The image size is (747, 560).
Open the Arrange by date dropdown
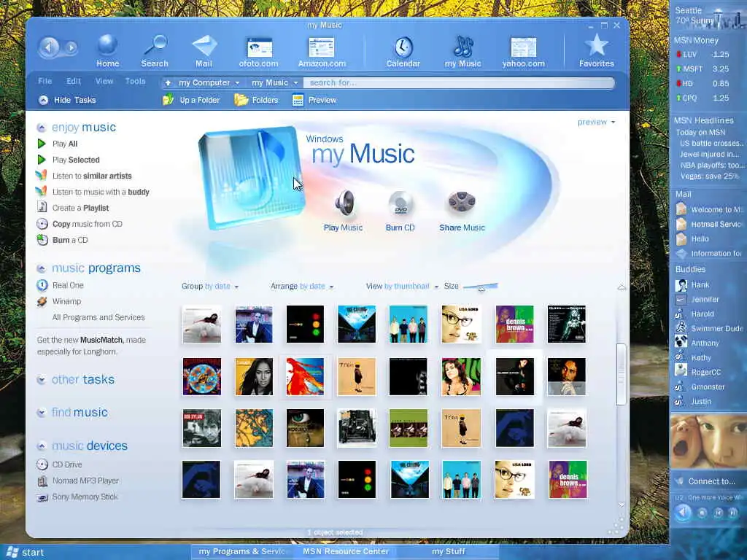pyautogui.click(x=302, y=286)
